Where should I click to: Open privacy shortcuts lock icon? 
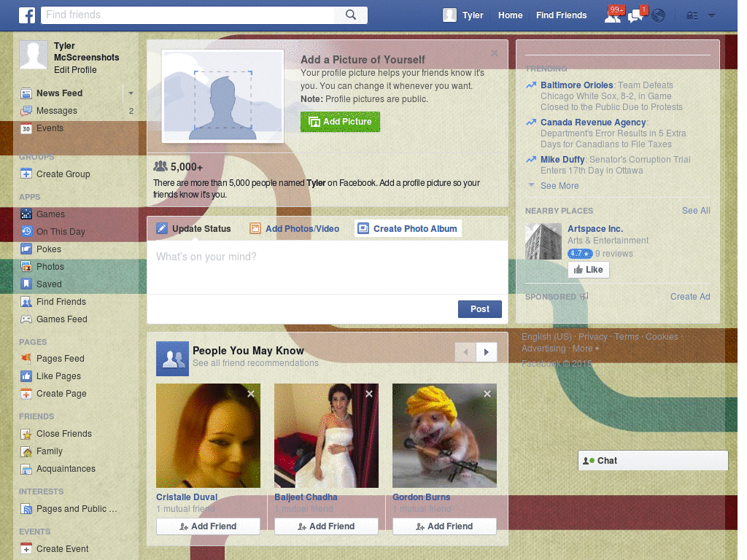(x=692, y=16)
